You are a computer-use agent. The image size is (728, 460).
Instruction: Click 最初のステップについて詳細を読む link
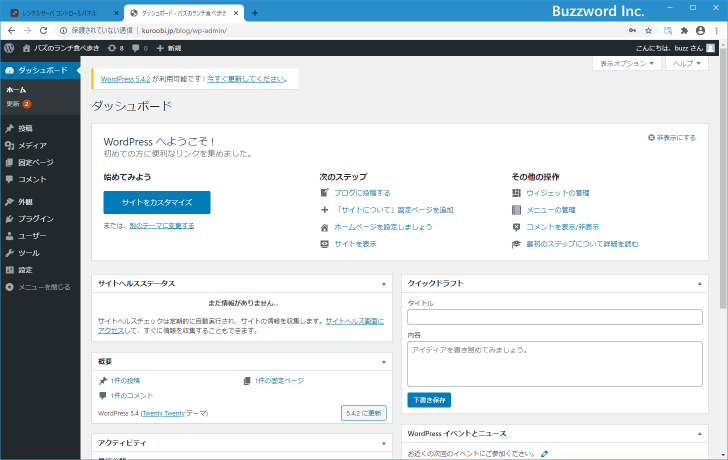coord(582,244)
